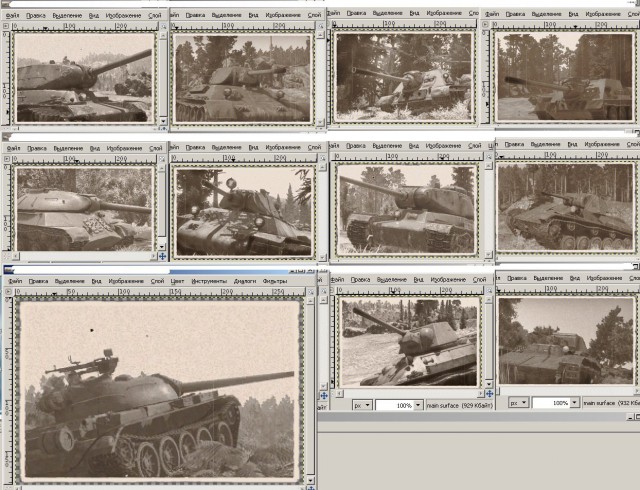Toggle zoom-on-resize magnifier in raised-gun tank window

pos(163,26)
